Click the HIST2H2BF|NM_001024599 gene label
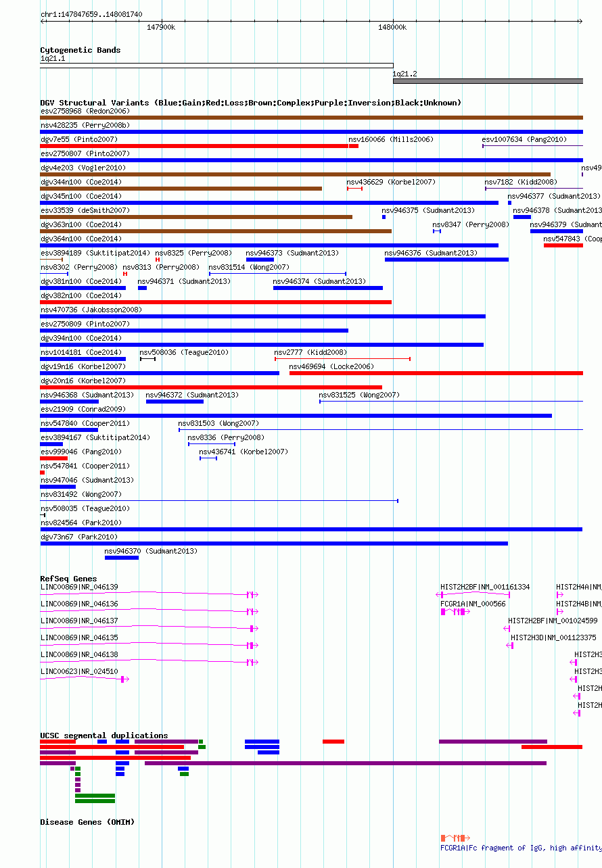This screenshot has height=868, width=602. (x=553, y=621)
